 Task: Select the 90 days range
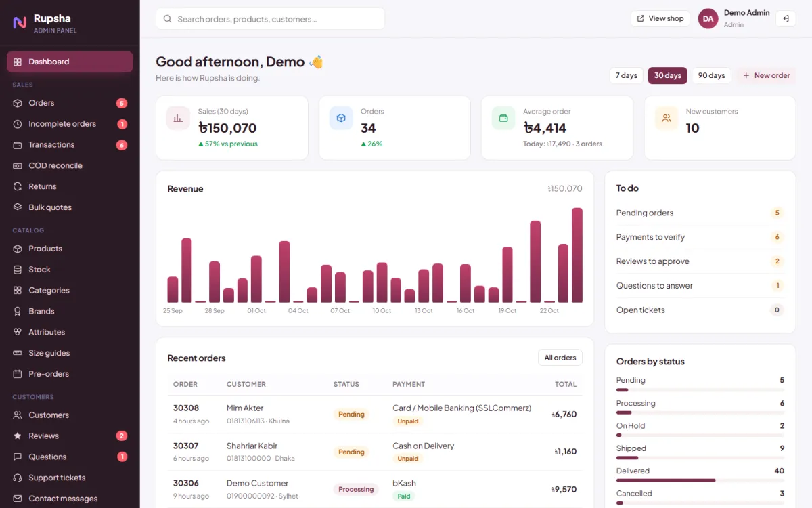click(x=711, y=75)
